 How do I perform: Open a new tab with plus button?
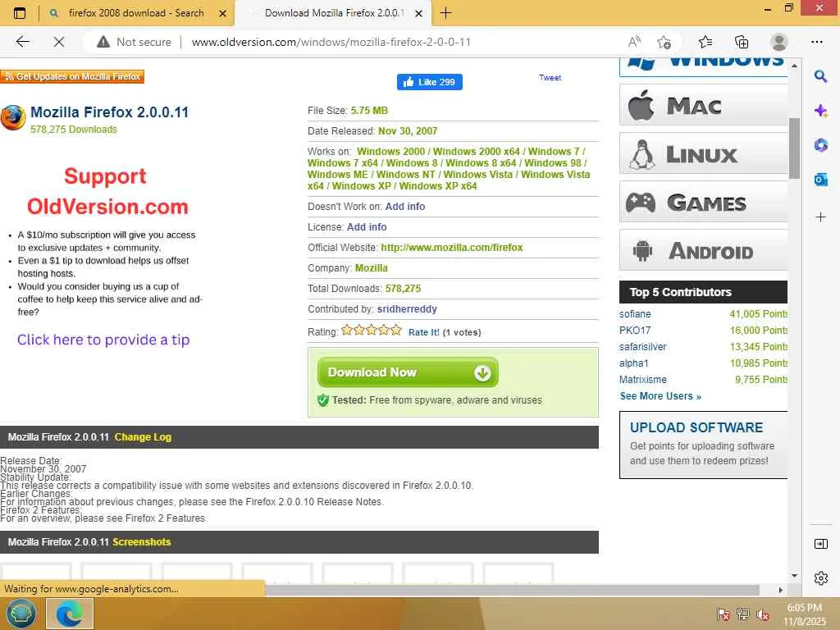pyautogui.click(x=445, y=13)
